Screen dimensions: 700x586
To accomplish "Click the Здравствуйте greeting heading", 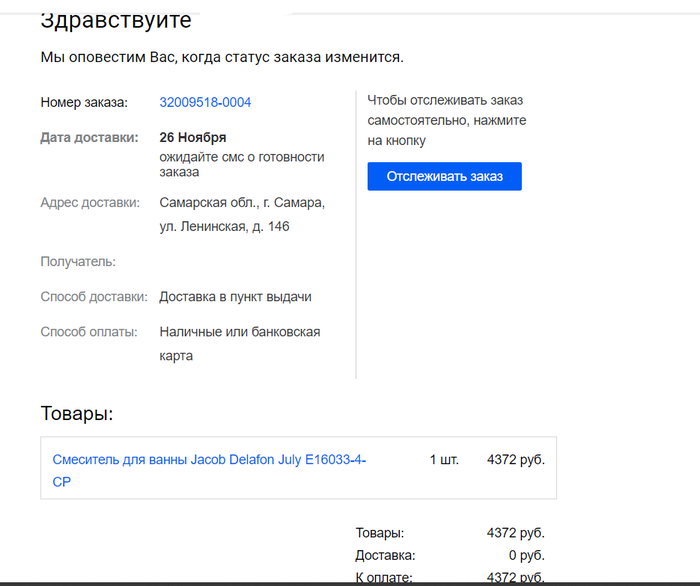I will pos(116,20).
